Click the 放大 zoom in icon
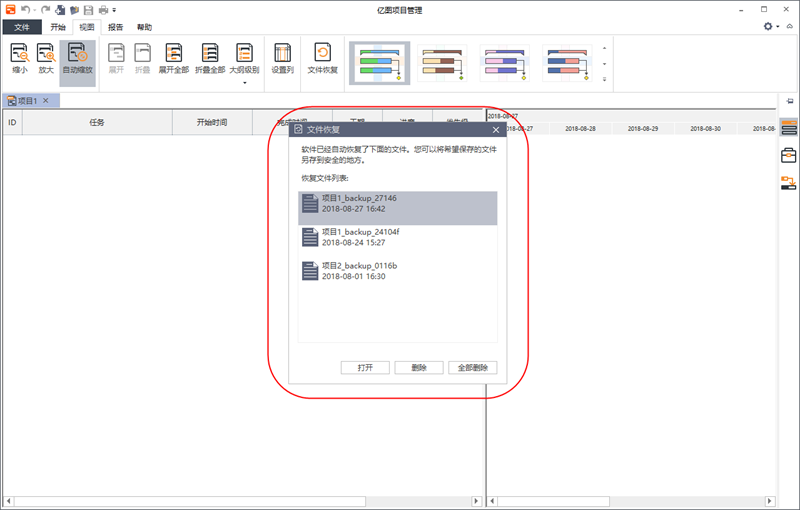The width and height of the screenshot is (800, 510). click(46, 59)
